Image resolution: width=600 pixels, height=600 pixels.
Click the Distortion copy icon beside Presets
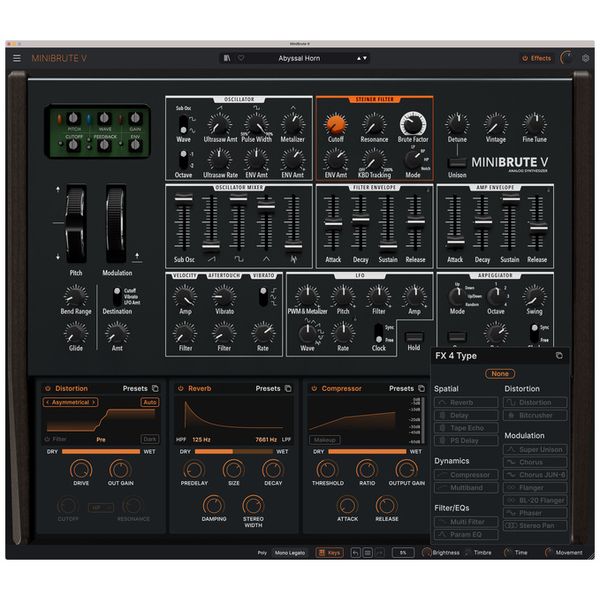pyautogui.click(x=156, y=388)
